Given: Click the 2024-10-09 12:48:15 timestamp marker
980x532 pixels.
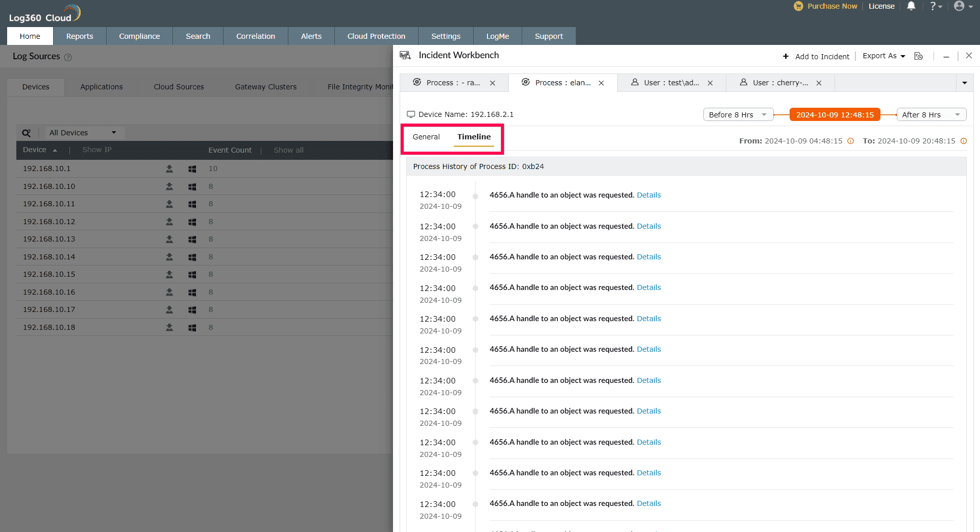Looking at the screenshot, I should 835,115.
